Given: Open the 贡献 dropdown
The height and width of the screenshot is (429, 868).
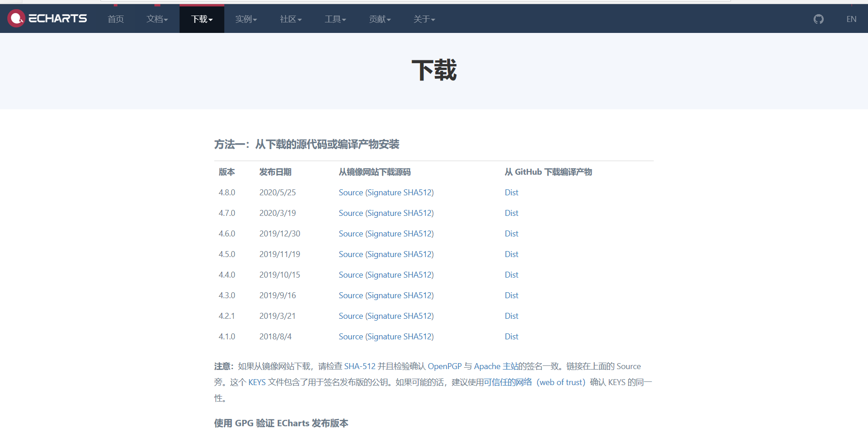Looking at the screenshot, I should pos(380,19).
